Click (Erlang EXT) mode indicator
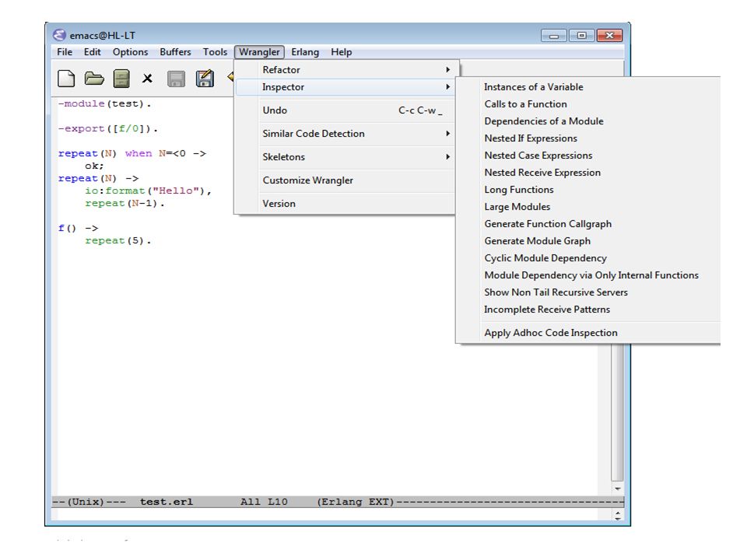Viewport: 747px width, 560px height. click(356, 502)
